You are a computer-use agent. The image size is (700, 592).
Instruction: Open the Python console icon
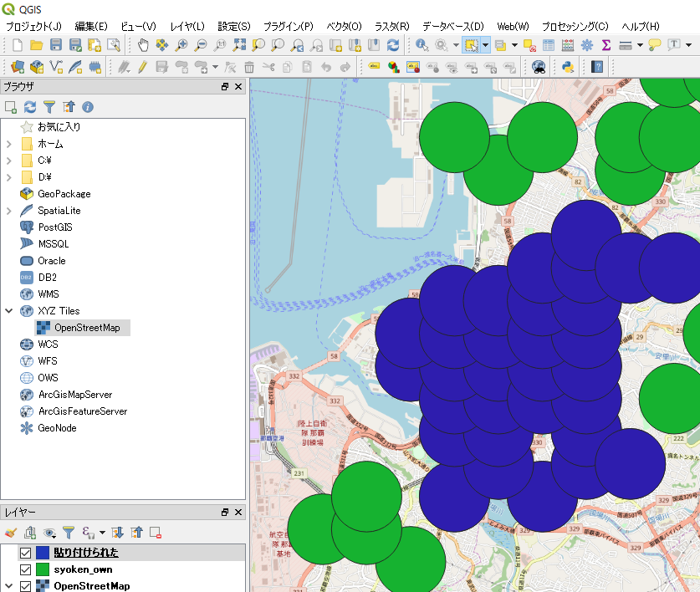coord(566,66)
